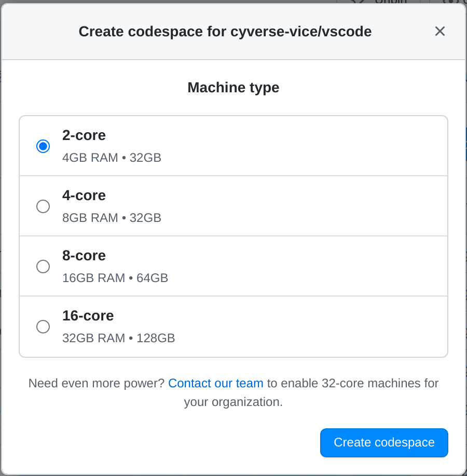
Task: Click the Need even more power text
Action: [97, 383]
